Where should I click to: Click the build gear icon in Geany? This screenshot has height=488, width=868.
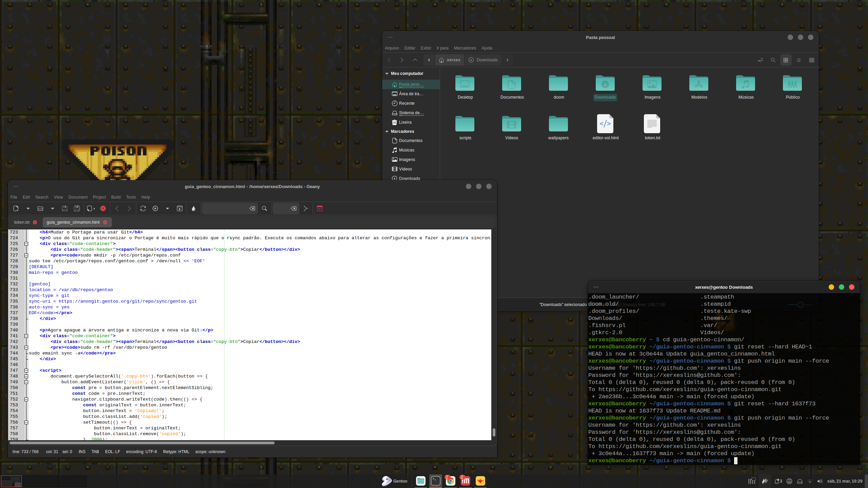coord(155,208)
